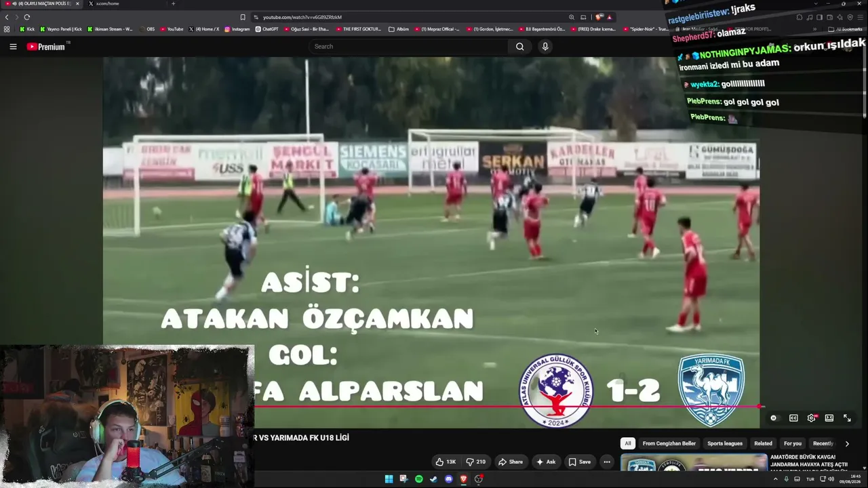Zoom page with address bar magnifier

click(572, 17)
